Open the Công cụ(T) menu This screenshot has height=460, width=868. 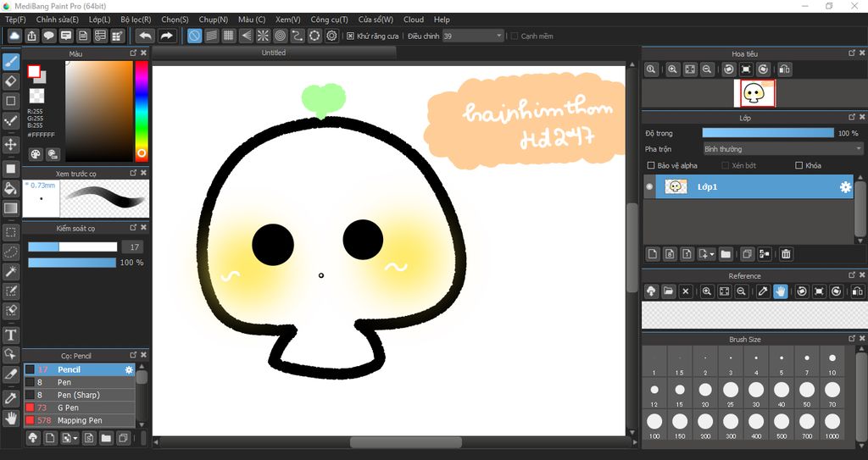(329, 19)
